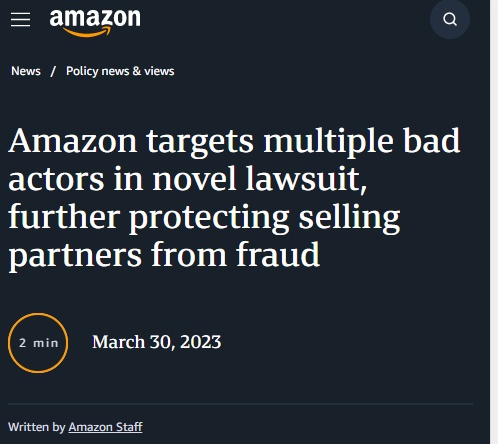Open the Amazon Staff author link
The height and width of the screenshot is (444, 498).
click(x=105, y=427)
